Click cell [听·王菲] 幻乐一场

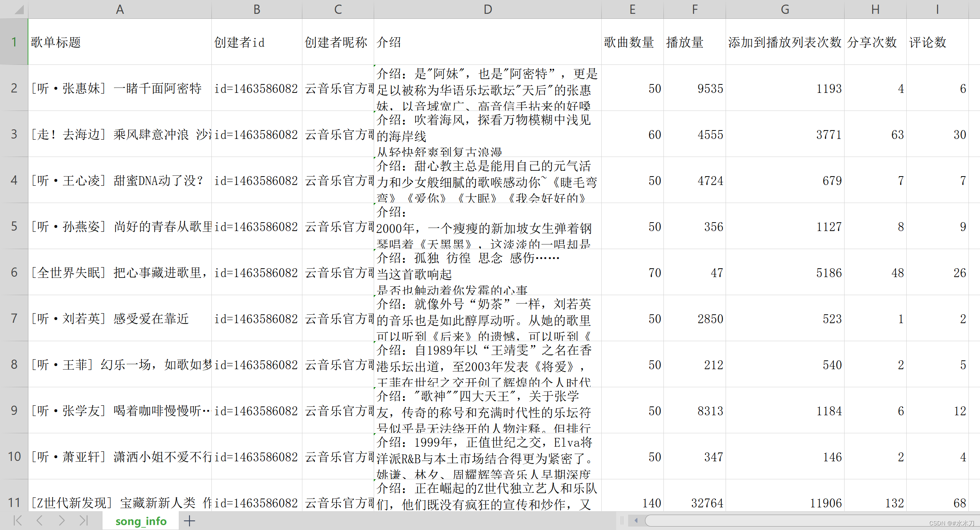coord(120,364)
